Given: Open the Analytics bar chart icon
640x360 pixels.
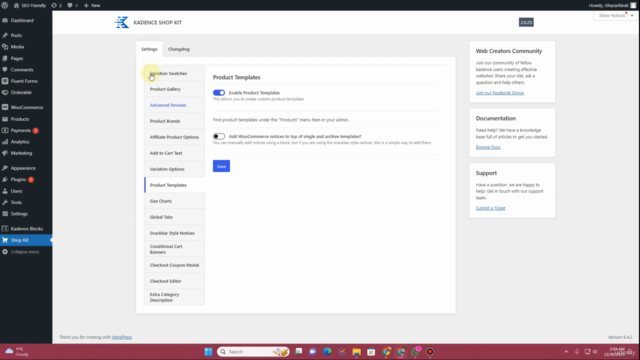Looking at the screenshot, I should pyautogui.click(x=5, y=142).
